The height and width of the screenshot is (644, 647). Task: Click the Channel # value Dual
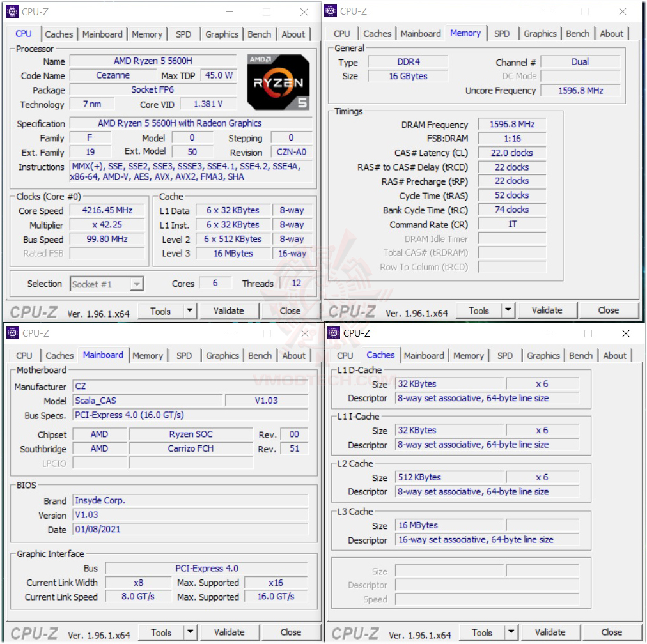(x=580, y=62)
